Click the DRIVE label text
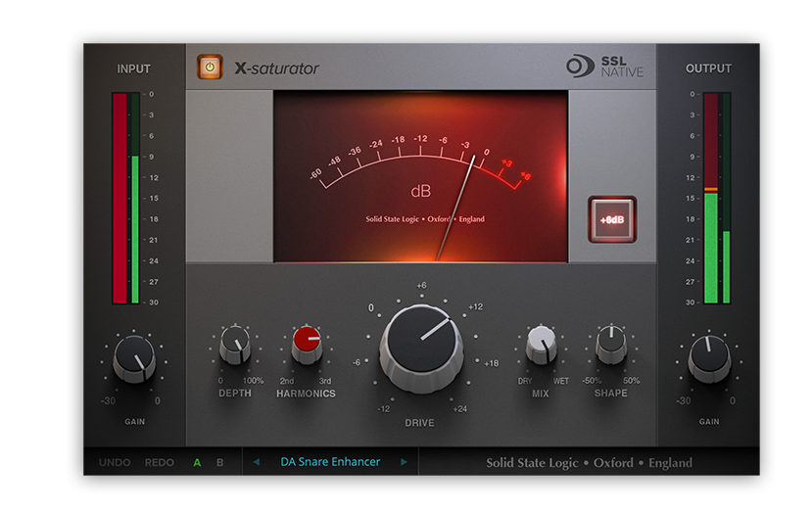This screenshot has height=512, width=812. [419, 423]
